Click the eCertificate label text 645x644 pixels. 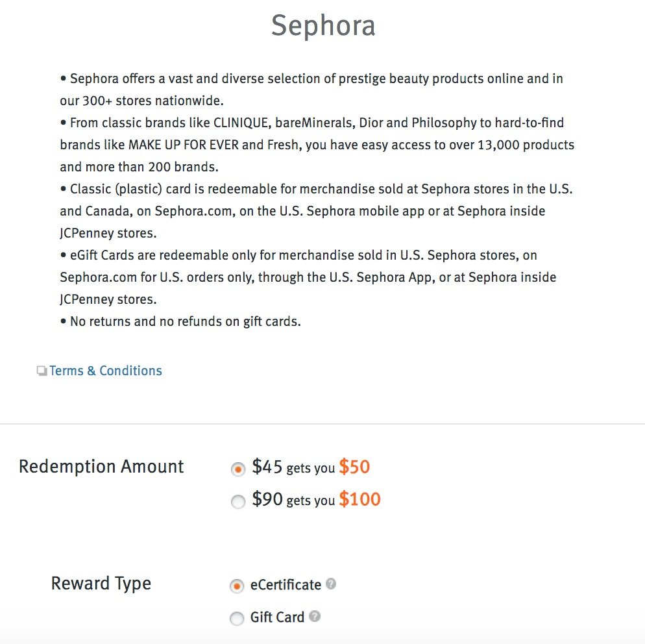(x=286, y=585)
